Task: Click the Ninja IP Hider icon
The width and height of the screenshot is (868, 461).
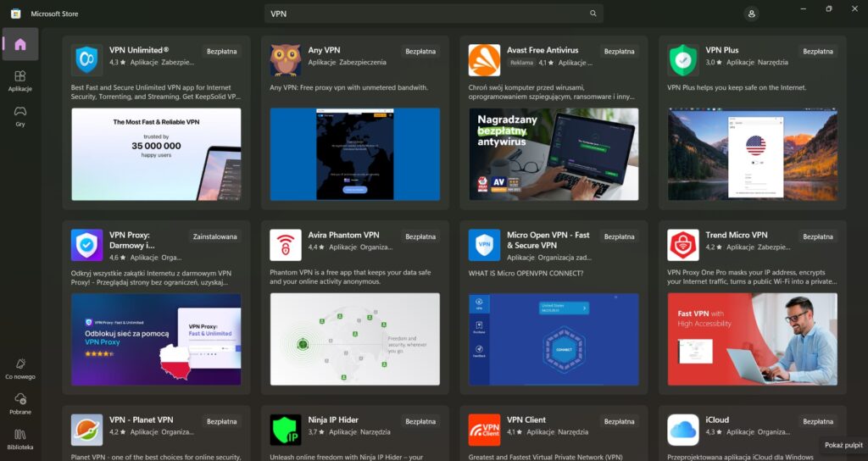Action: coord(286,430)
